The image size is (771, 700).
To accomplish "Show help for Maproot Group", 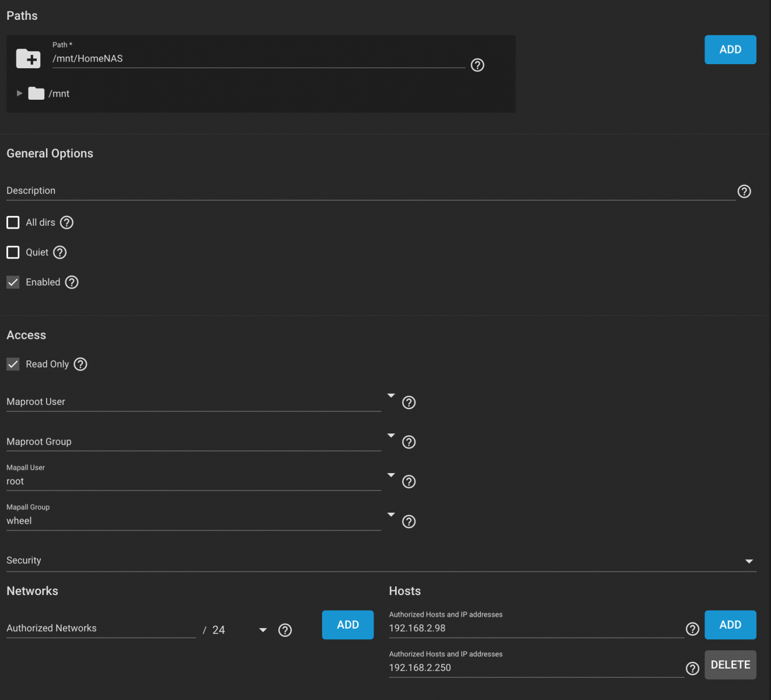I will coord(409,442).
